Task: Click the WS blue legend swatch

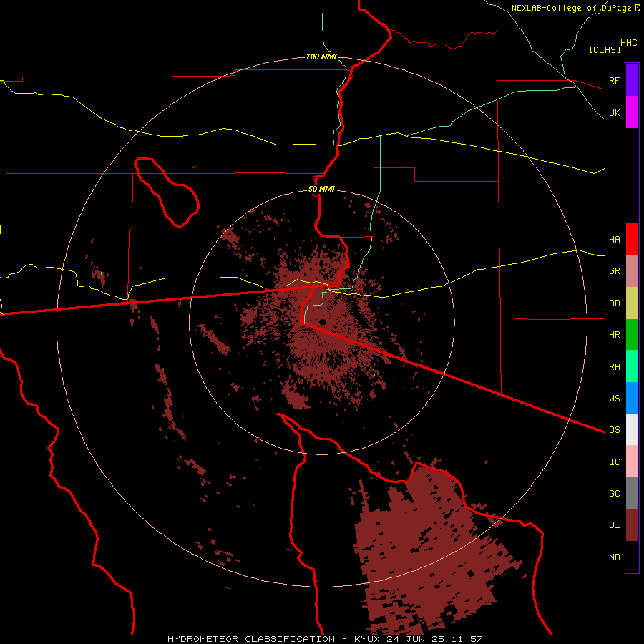Action: 632,398
